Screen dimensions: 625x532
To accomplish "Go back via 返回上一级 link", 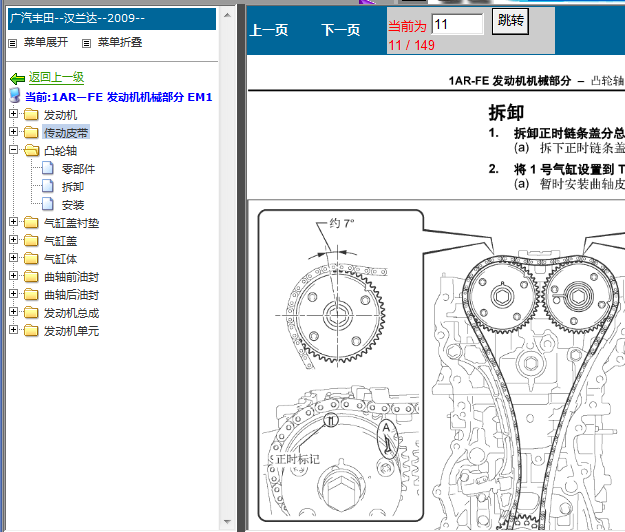I will pyautogui.click(x=56, y=77).
